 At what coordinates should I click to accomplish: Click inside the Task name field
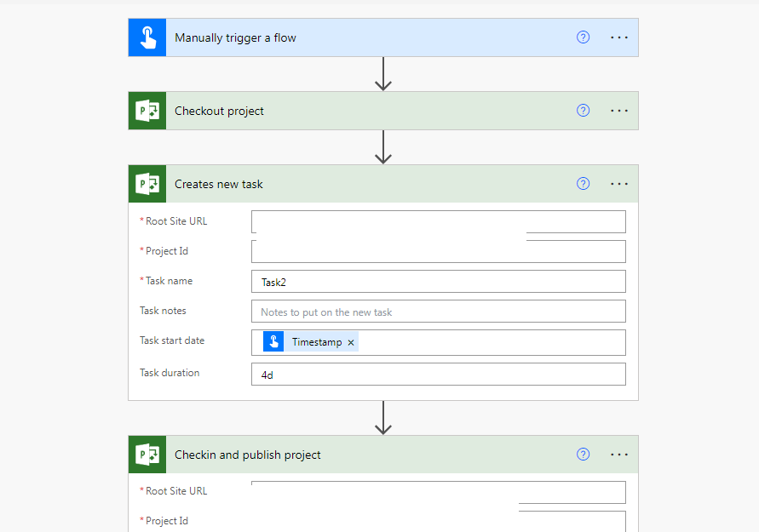pos(438,281)
